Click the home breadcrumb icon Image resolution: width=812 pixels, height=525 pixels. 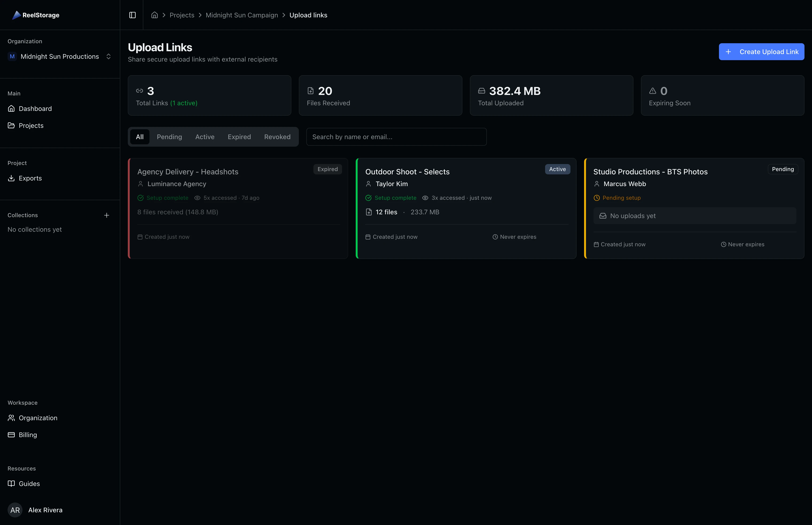coord(154,15)
